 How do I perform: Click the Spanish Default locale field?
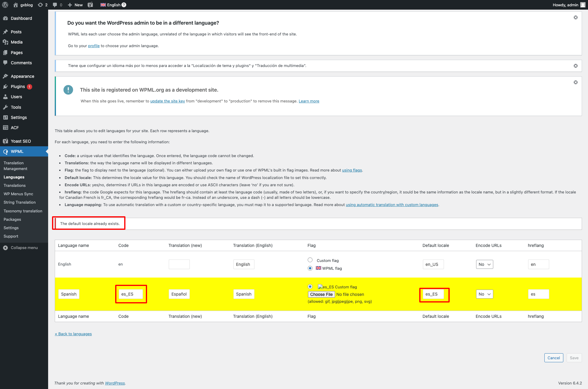pyautogui.click(x=433, y=294)
